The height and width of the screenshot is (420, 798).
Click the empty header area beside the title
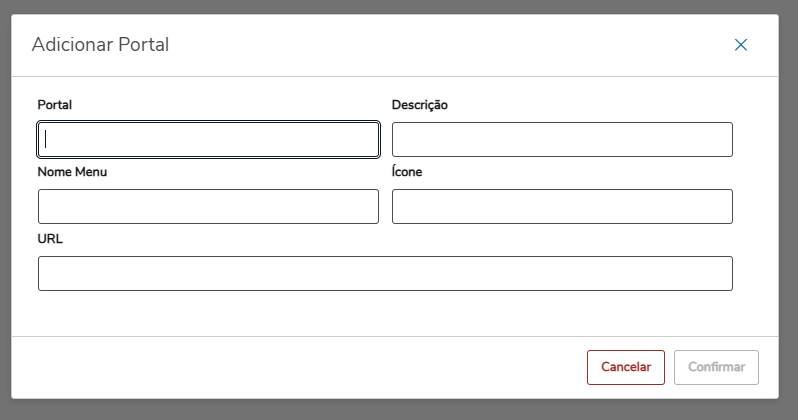[450, 45]
